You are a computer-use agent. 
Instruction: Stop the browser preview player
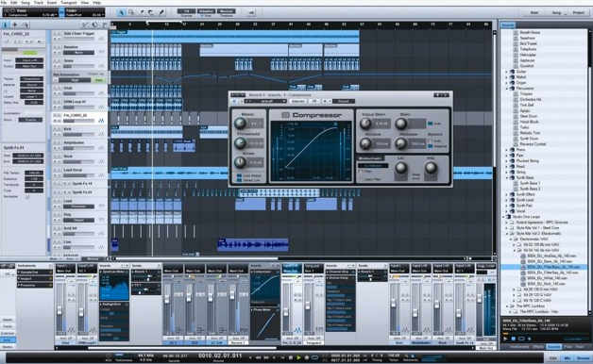[514, 339]
